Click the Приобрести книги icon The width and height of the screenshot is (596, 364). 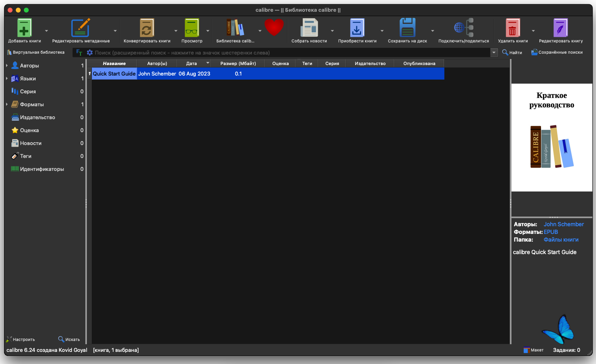(x=357, y=28)
